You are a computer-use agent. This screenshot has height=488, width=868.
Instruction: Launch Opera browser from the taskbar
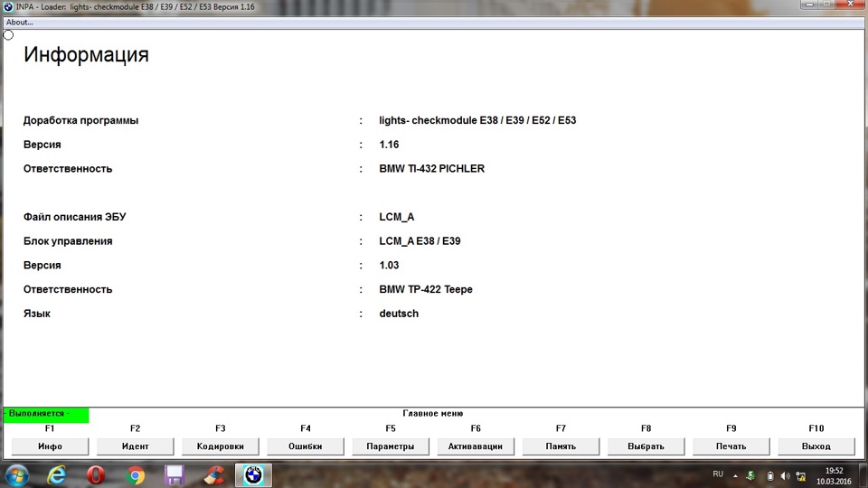[x=96, y=475]
